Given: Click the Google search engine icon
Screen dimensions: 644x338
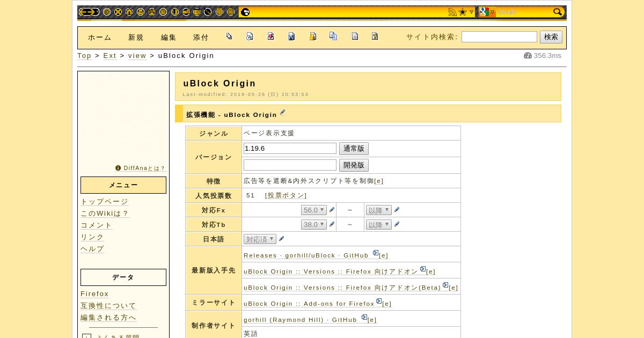Looking at the screenshot, I should pos(484,12).
